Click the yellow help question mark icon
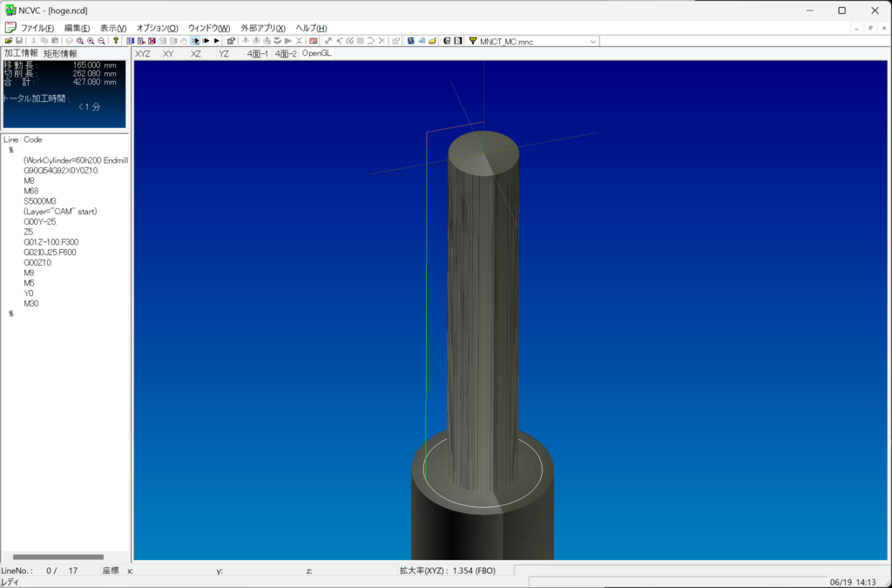Viewport: 892px width, 588px height. [x=116, y=41]
